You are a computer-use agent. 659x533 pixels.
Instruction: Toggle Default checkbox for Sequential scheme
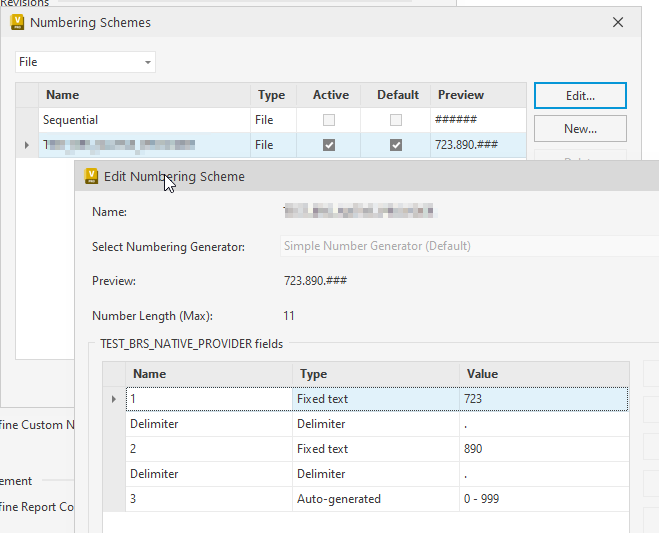click(x=396, y=120)
